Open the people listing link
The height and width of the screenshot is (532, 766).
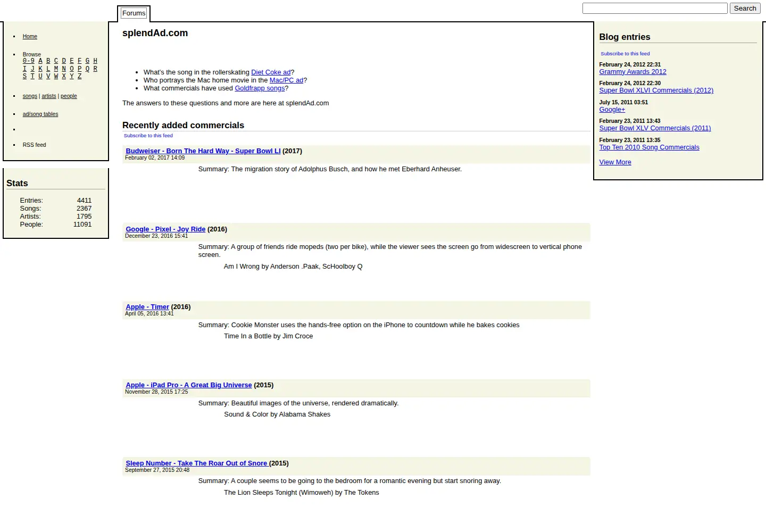(69, 96)
